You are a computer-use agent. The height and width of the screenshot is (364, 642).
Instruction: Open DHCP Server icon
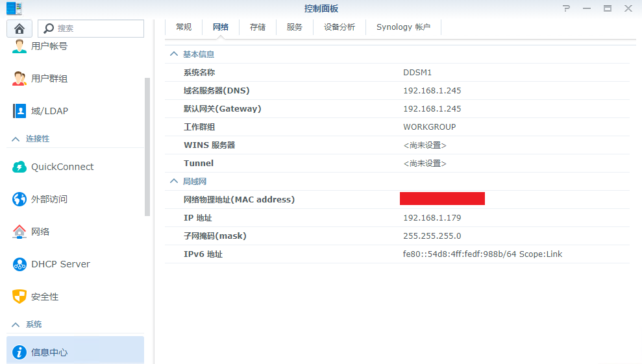click(19, 264)
